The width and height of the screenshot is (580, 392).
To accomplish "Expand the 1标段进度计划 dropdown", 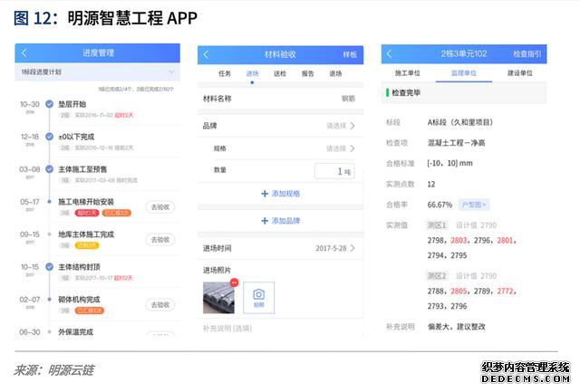I will [x=97, y=72].
